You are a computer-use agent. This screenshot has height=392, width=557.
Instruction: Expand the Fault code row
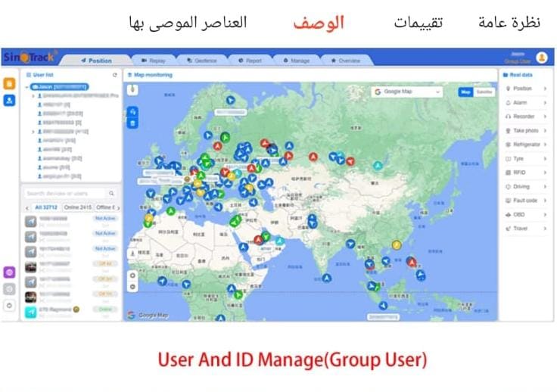(x=526, y=201)
